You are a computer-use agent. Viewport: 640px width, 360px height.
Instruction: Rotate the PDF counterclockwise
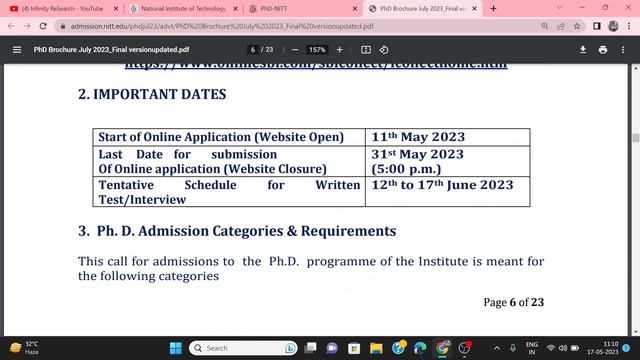click(384, 50)
